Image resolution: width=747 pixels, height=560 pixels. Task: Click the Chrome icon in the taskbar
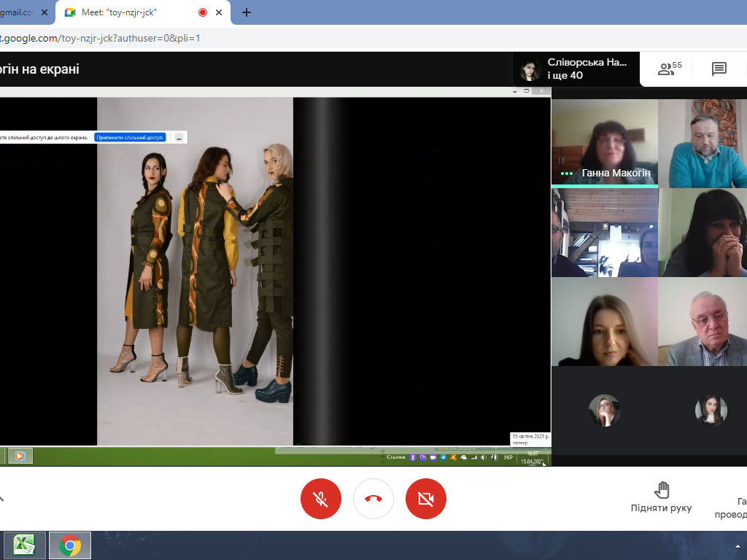(x=70, y=545)
